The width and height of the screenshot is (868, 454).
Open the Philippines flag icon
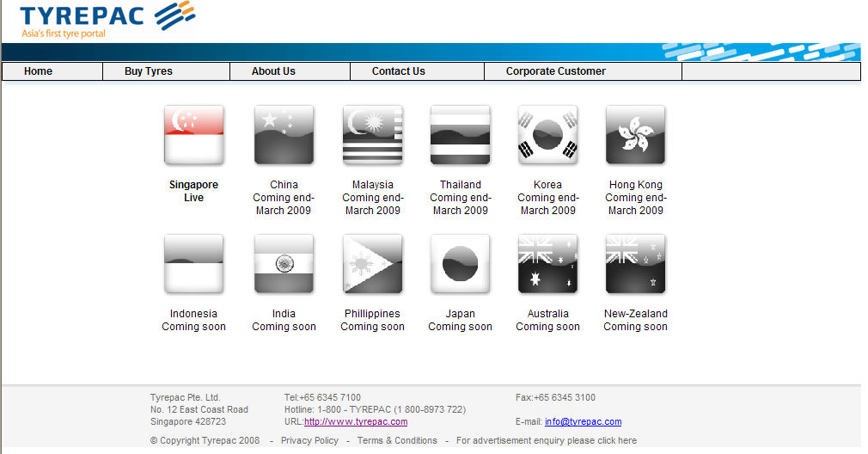373,264
